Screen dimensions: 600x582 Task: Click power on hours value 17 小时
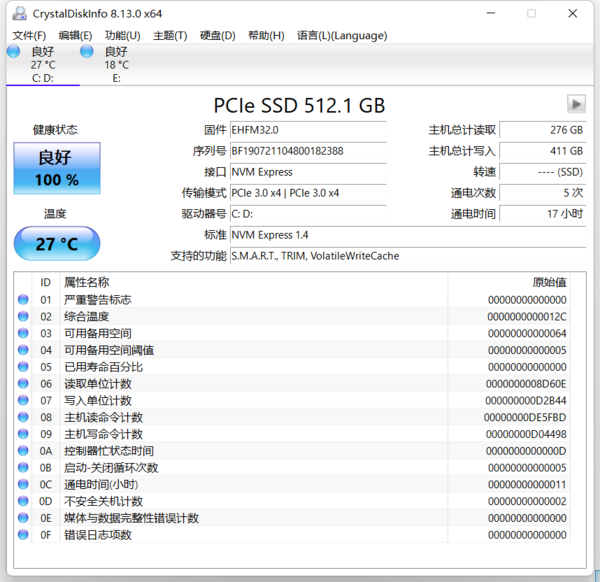543,214
